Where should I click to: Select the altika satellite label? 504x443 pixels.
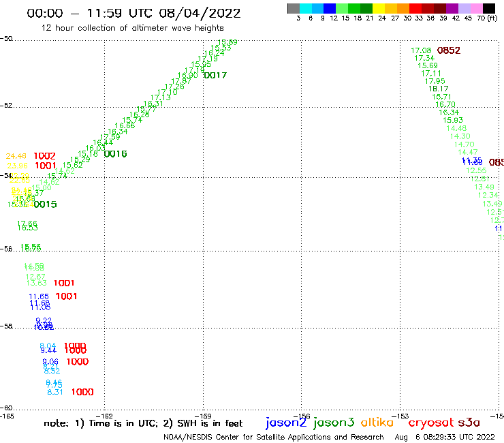click(x=377, y=423)
